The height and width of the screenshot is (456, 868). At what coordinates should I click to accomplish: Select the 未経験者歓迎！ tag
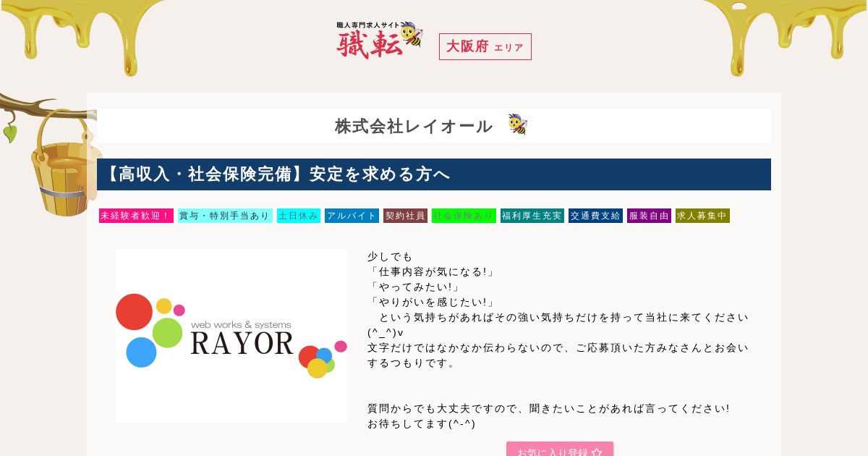pyautogui.click(x=136, y=216)
